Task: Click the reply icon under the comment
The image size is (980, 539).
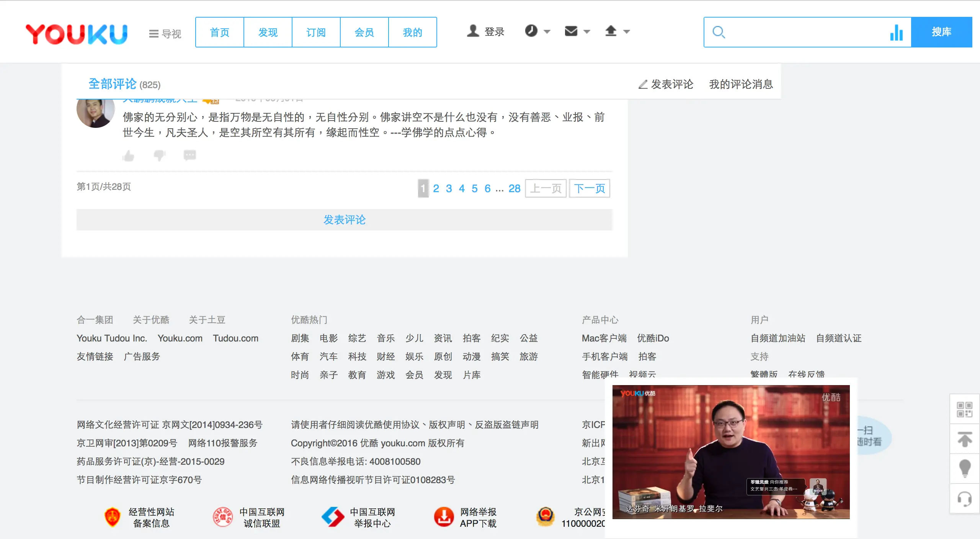Action: pos(189,155)
